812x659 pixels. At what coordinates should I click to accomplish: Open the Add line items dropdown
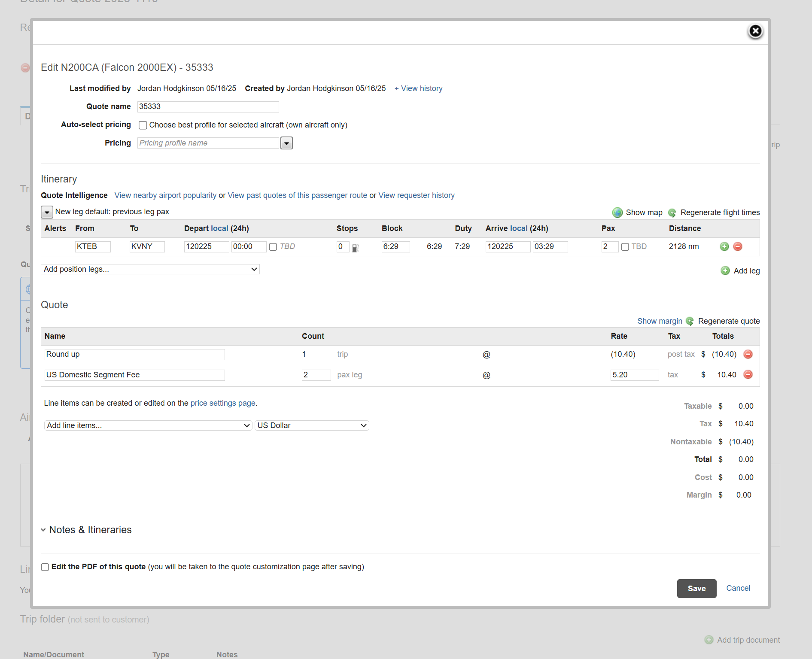(148, 425)
